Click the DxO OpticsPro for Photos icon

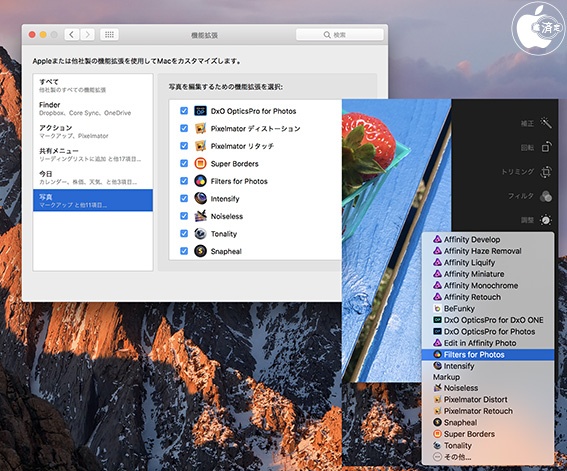coord(200,111)
